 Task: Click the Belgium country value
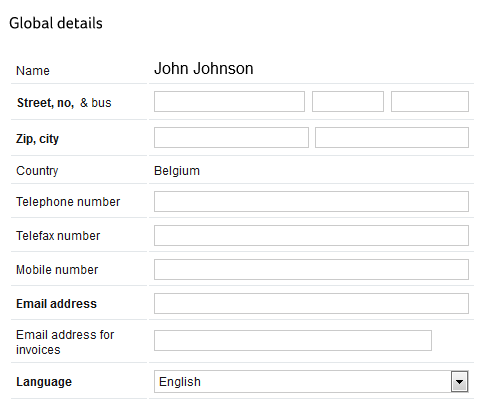[x=177, y=171]
